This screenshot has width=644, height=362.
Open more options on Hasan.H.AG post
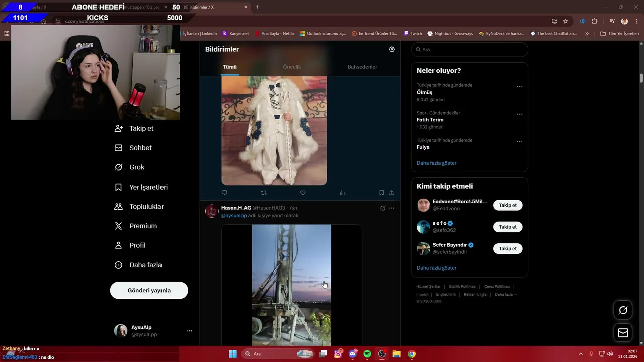click(x=392, y=208)
